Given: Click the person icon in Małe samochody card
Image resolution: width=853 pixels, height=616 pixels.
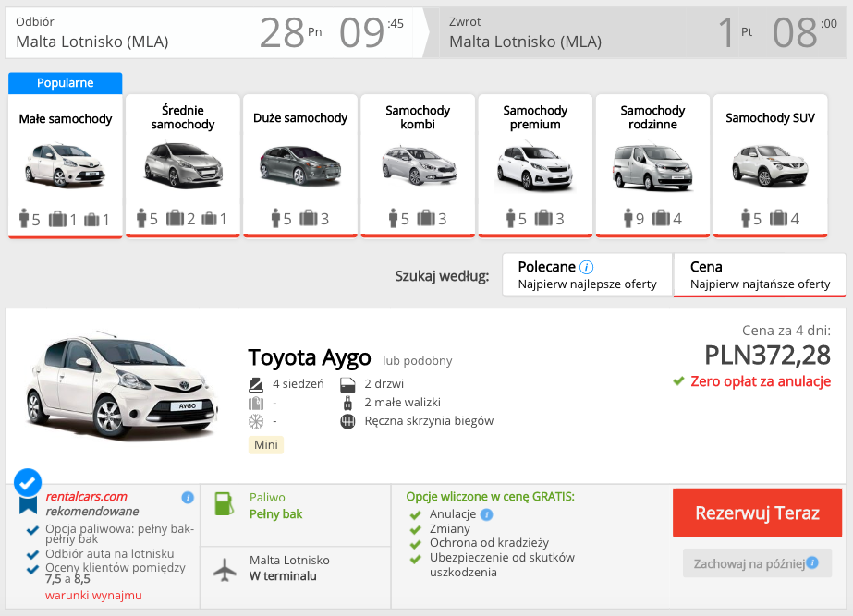Looking at the screenshot, I should pos(23,219).
